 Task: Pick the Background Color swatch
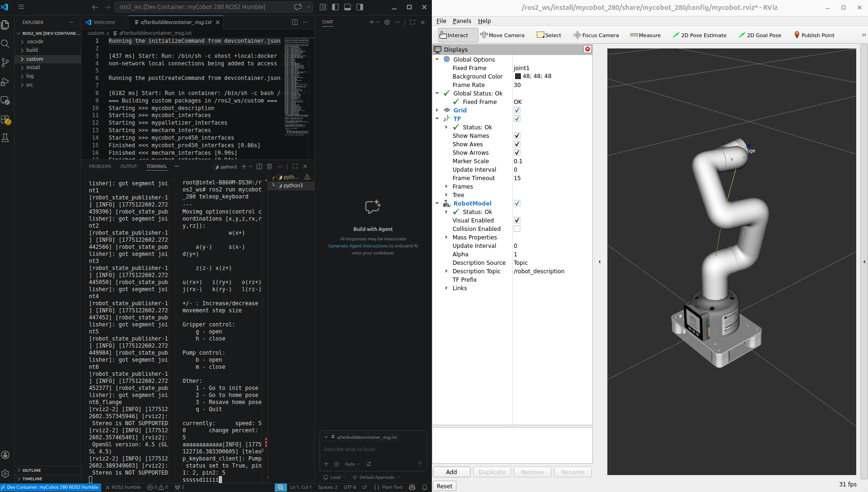click(518, 77)
